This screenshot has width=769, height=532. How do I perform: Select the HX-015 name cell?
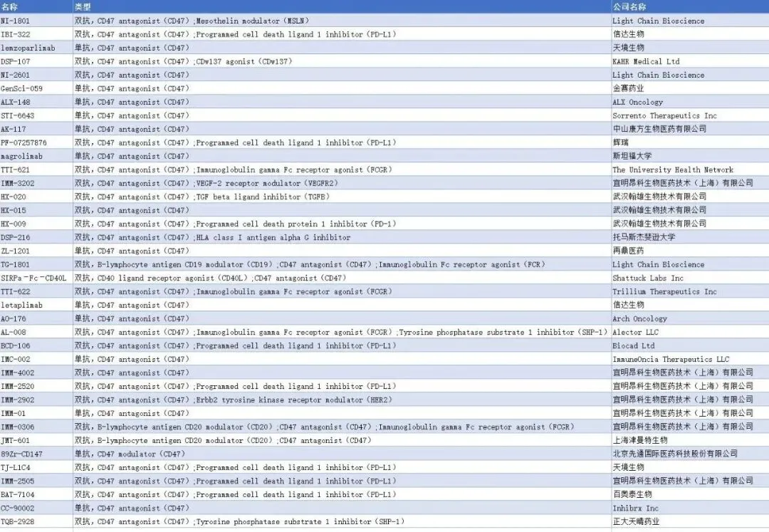(x=36, y=210)
